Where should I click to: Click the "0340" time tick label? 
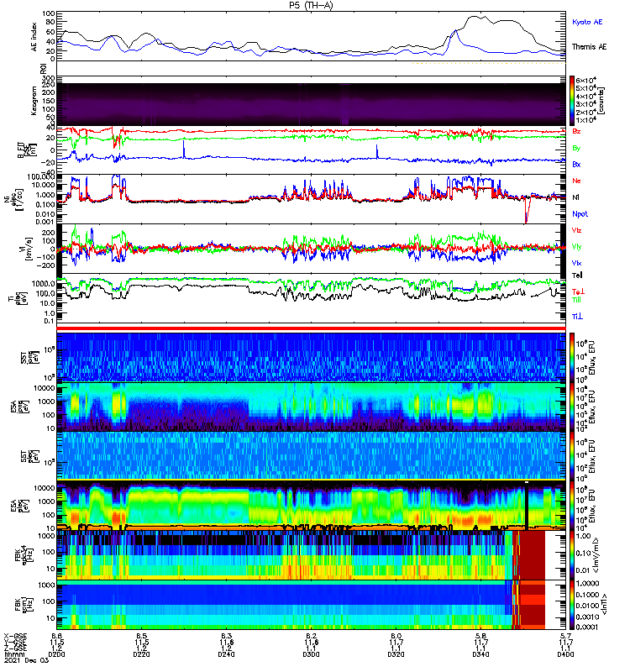pyautogui.click(x=480, y=654)
